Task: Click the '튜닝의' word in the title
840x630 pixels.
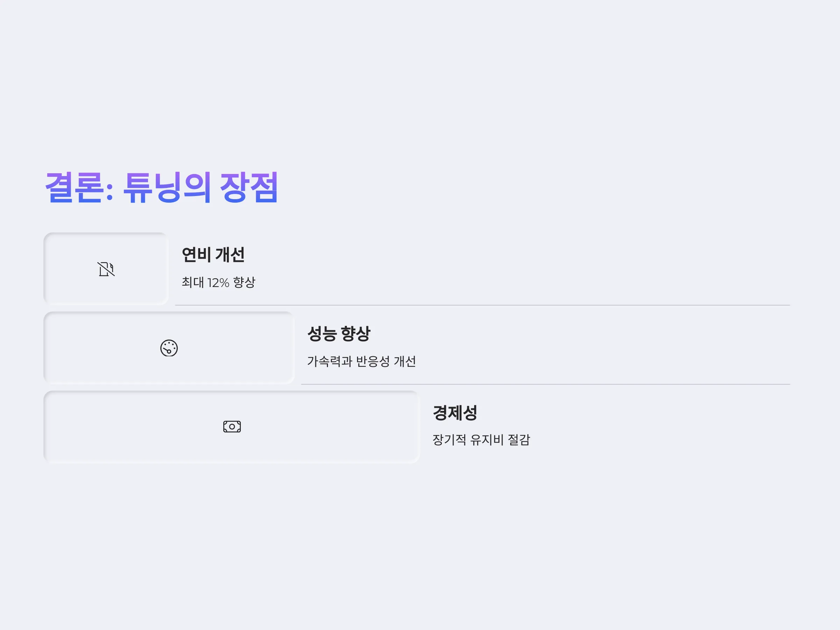Action: coord(167,187)
